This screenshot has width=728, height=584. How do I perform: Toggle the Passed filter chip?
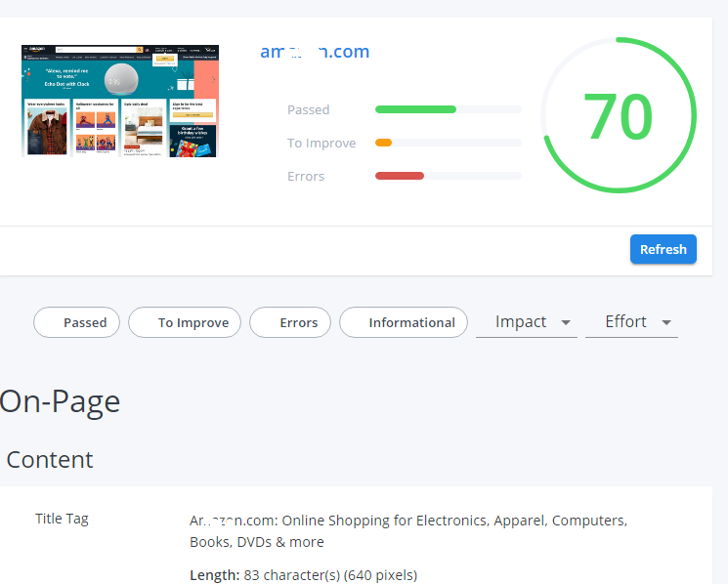click(x=76, y=322)
